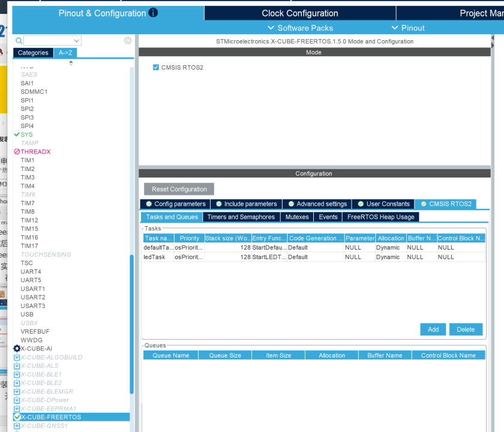The width and height of the screenshot is (504, 432).
Task: Click download icon beside X-CUBE-BLE2
Action: [17, 383]
